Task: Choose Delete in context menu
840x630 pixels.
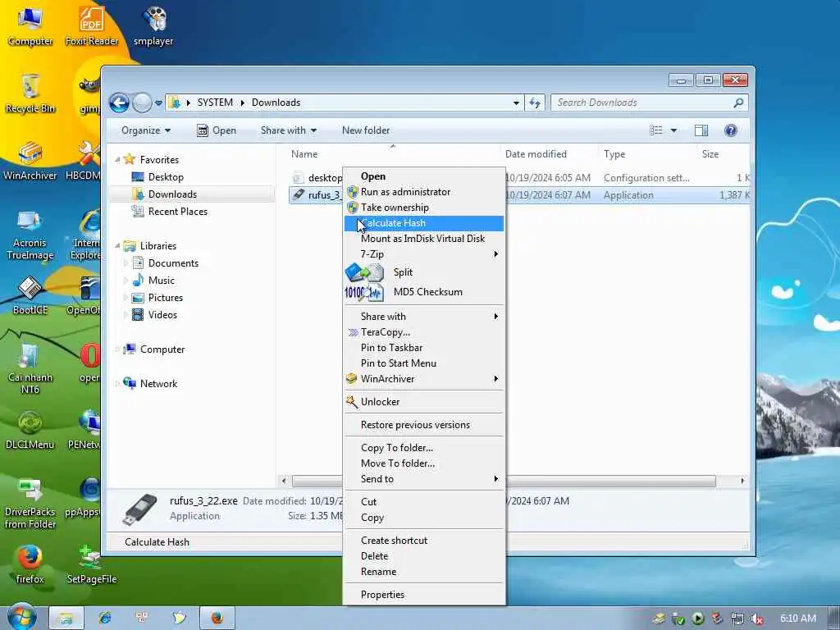Action: [x=424, y=556]
